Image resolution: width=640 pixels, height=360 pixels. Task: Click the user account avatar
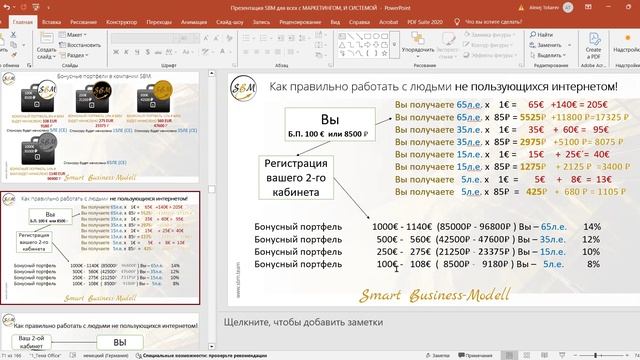(x=568, y=7)
